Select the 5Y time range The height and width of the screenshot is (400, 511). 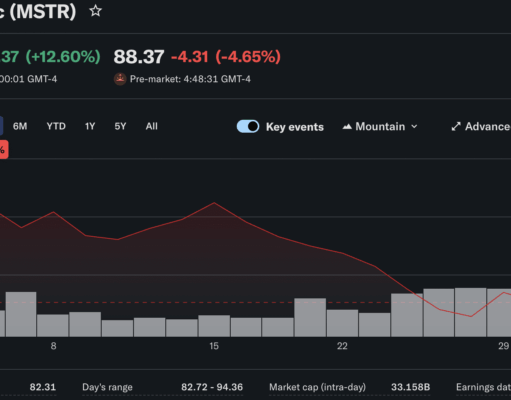(x=120, y=126)
